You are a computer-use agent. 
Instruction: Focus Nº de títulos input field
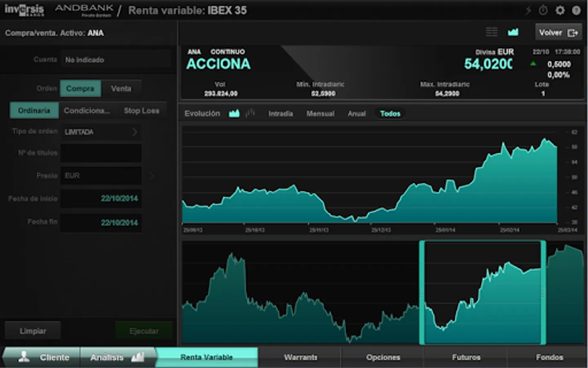[x=101, y=153]
